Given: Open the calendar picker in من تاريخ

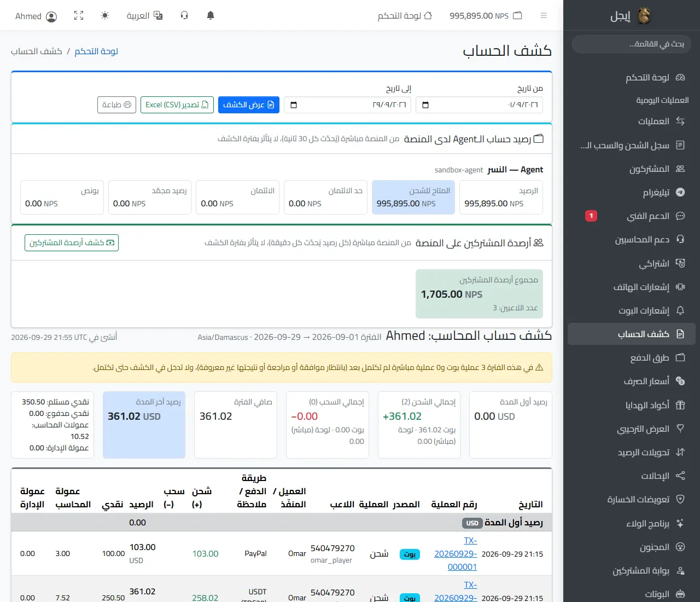Looking at the screenshot, I should tap(426, 105).
